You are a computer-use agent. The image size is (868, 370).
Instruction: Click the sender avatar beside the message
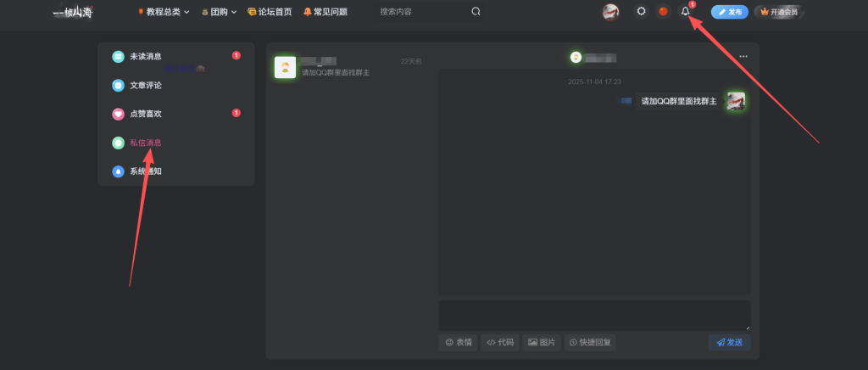point(736,101)
